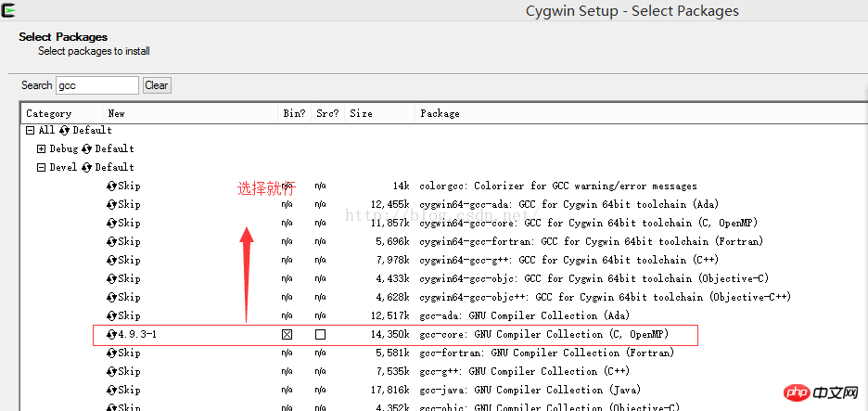868x411 pixels.
Task: Toggle the Skip icon for cygwin64-gcc-core
Action: point(112,223)
